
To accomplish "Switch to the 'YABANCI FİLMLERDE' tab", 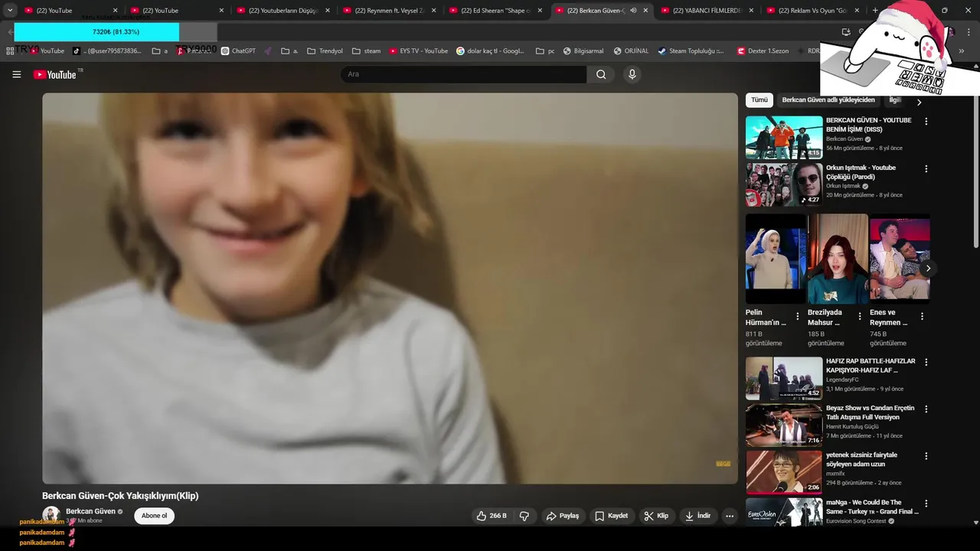I will pyautogui.click(x=707, y=11).
